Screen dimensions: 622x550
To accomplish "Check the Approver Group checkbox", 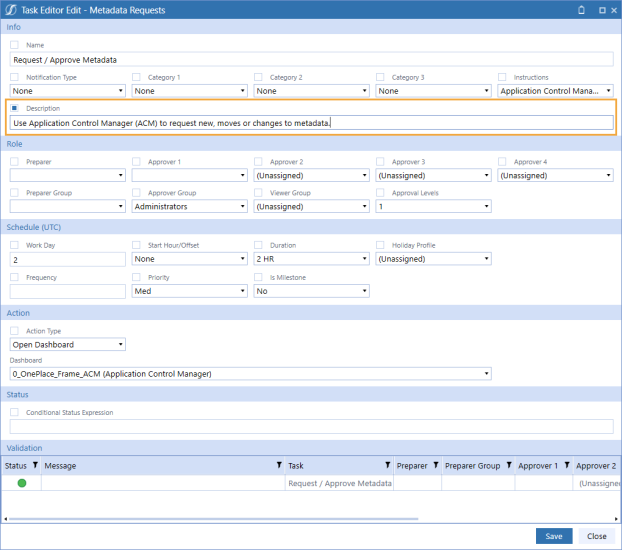I will [x=136, y=192].
